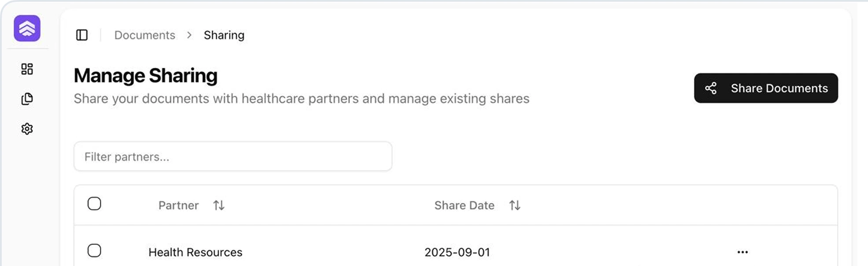Select the Health Resources row checkbox
Screen dimensions: 868x266
pos(94,251)
